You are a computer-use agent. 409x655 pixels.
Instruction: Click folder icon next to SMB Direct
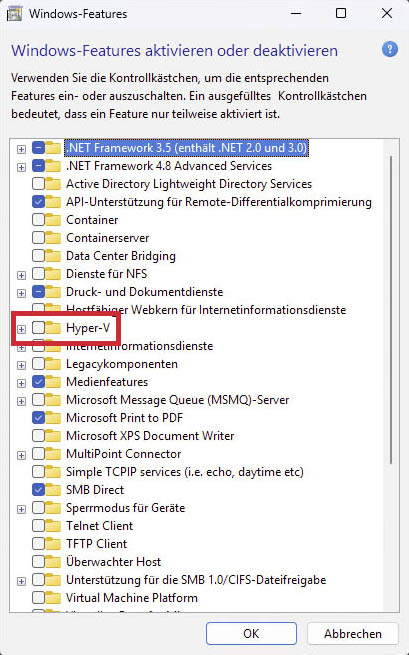point(53,490)
